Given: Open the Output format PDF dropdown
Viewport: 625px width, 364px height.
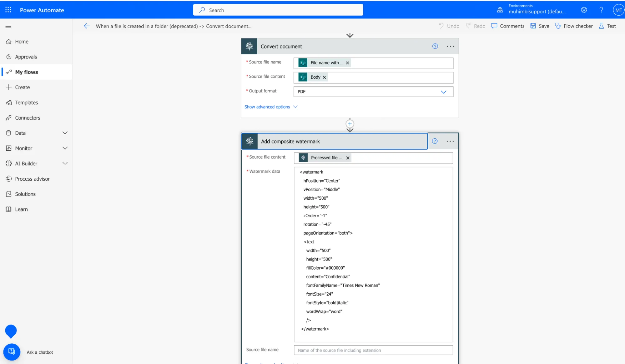Looking at the screenshot, I should 444,92.
